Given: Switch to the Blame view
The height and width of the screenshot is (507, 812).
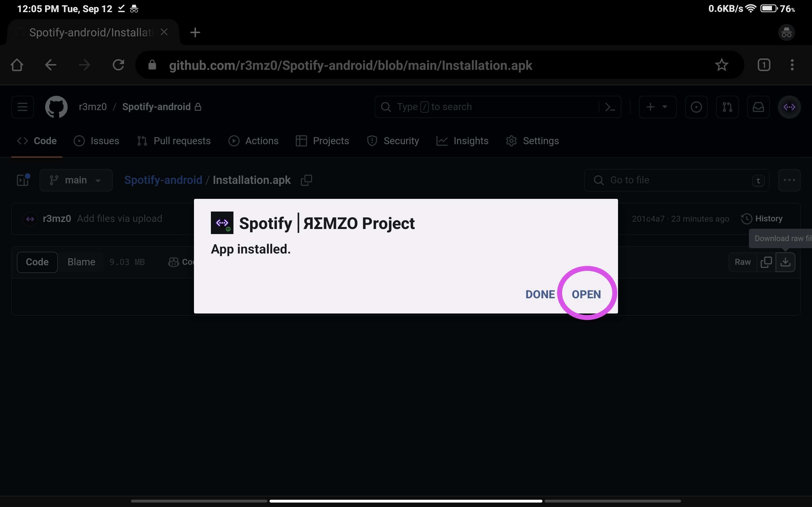Looking at the screenshot, I should click(81, 262).
